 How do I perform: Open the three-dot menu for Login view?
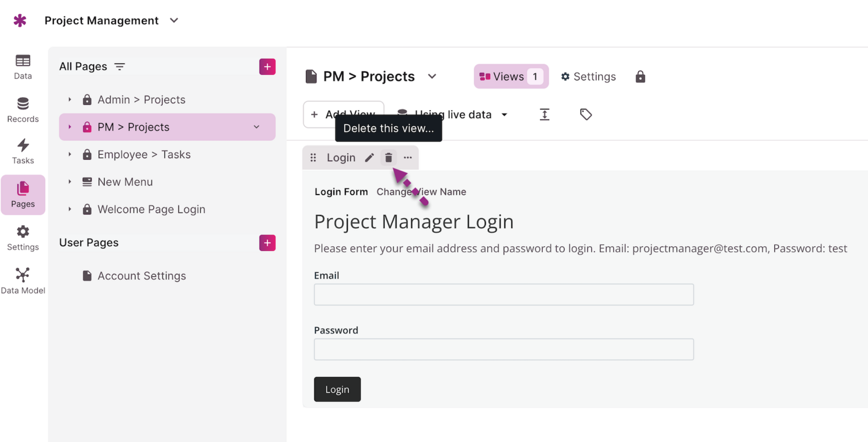408,158
